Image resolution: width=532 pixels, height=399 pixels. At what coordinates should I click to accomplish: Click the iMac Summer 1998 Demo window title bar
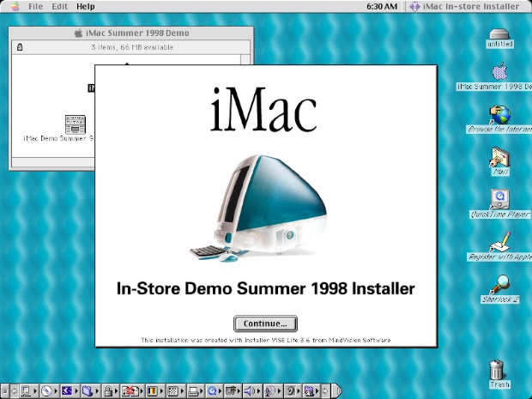[x=131, y=33]
